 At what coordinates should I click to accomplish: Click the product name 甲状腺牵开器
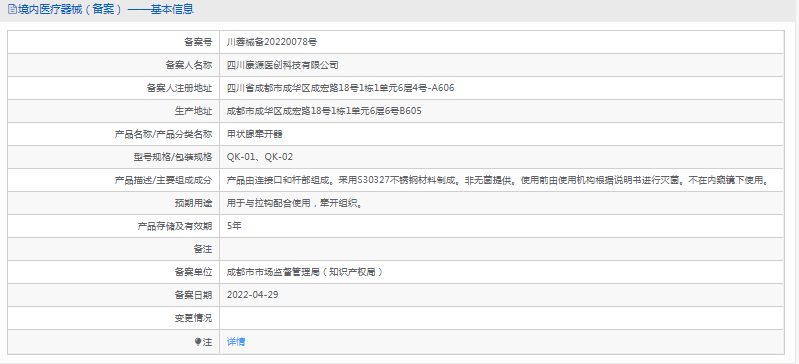point(254,134)
